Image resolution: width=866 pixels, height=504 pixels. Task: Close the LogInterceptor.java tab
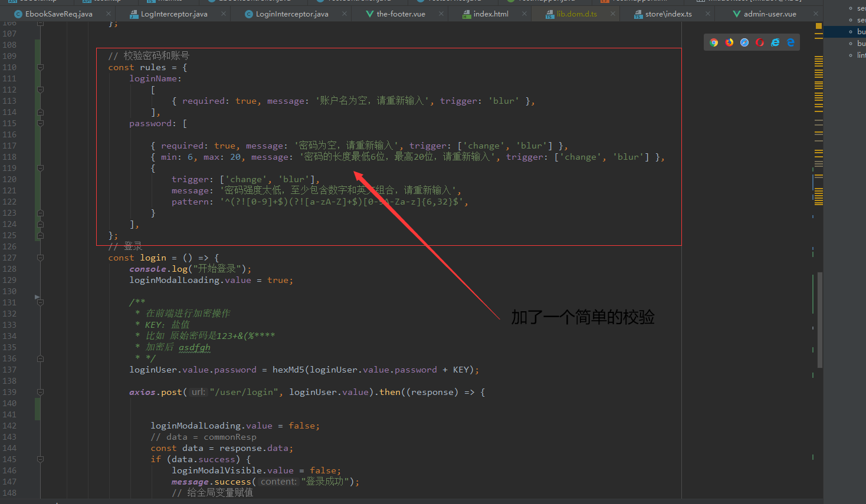click(224, 14)
